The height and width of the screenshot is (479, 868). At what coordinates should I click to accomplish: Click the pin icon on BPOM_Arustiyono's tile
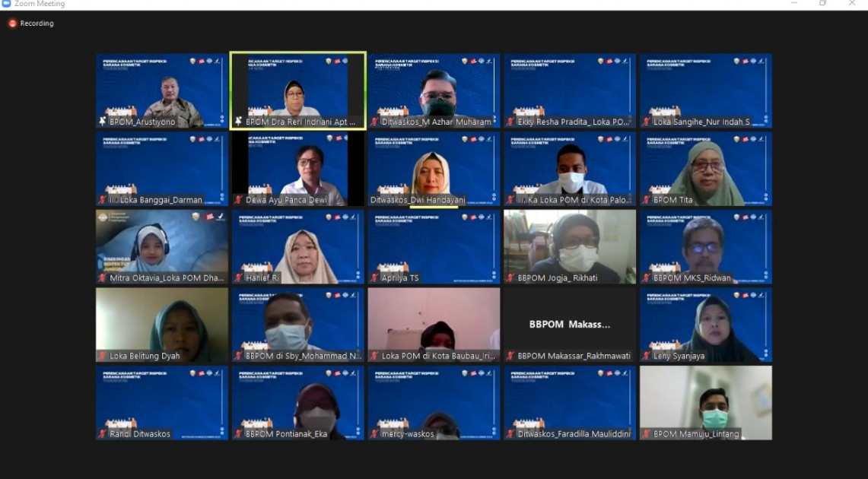click(x=103, y=122)
